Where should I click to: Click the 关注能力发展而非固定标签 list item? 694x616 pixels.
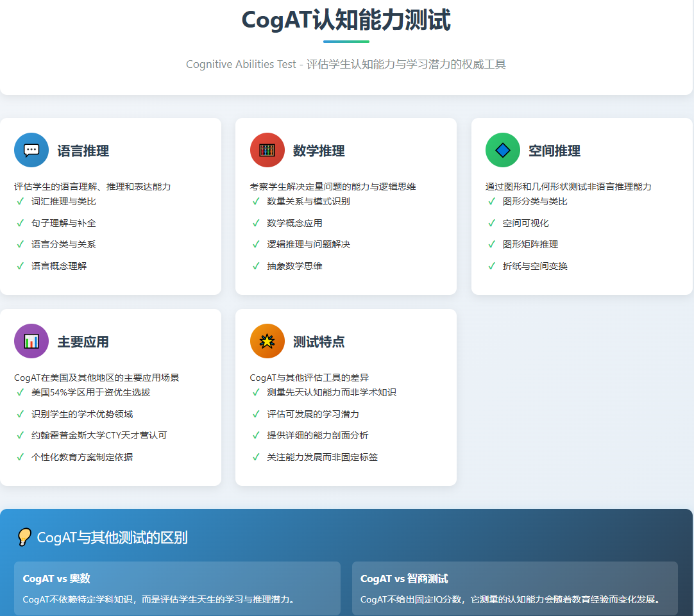coord(322,457)
